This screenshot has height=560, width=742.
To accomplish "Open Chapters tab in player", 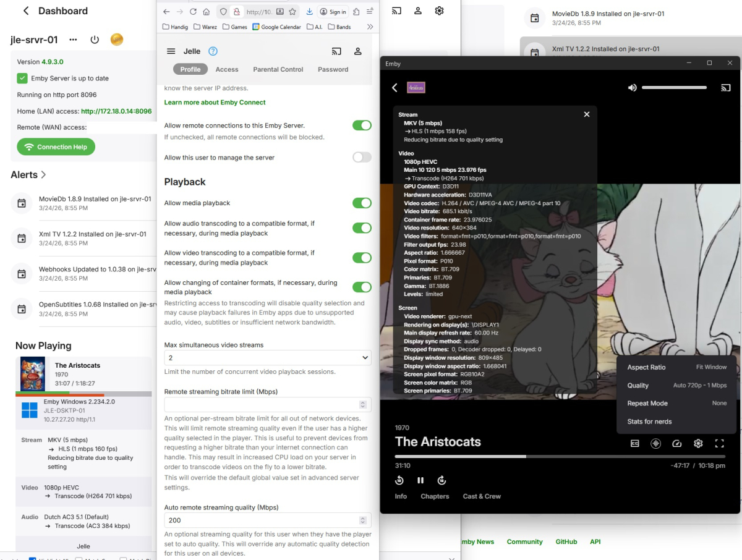I will 435,496.
